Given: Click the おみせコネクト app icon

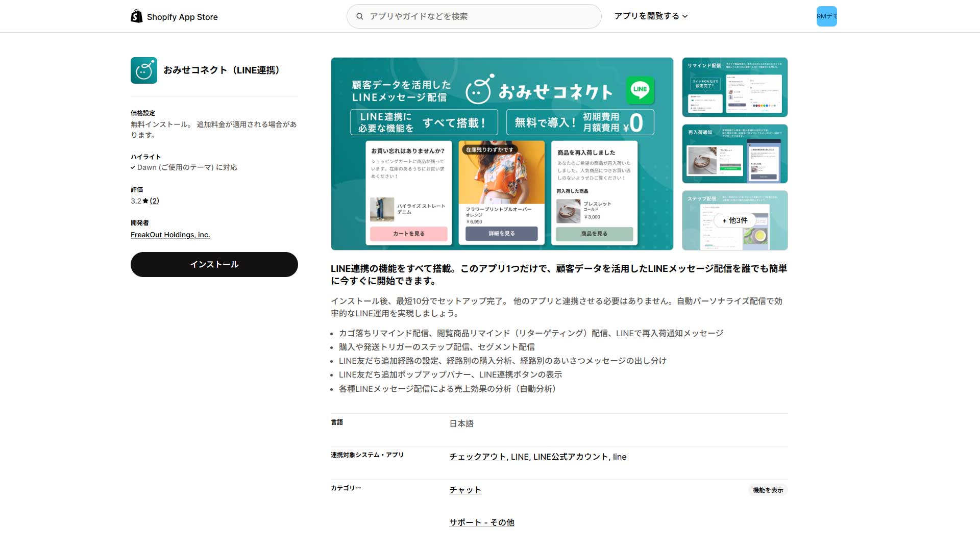Looking at the screenshot, I should 144,70.
